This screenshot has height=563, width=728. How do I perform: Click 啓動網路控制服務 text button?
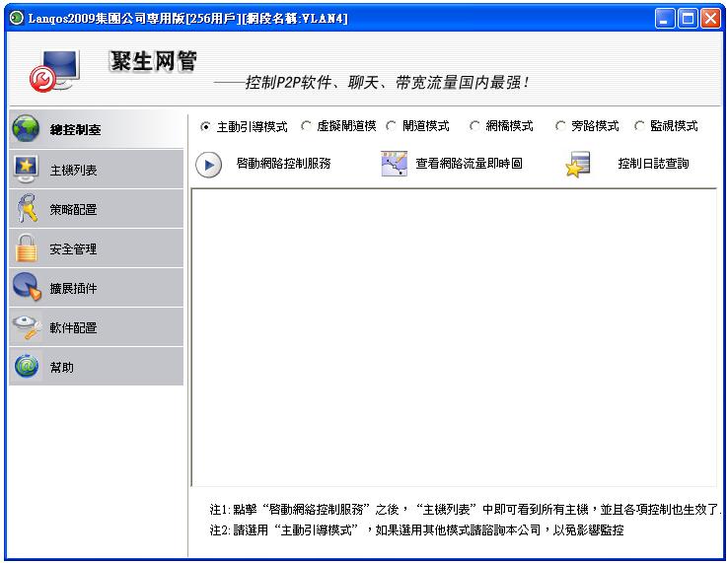284,164
